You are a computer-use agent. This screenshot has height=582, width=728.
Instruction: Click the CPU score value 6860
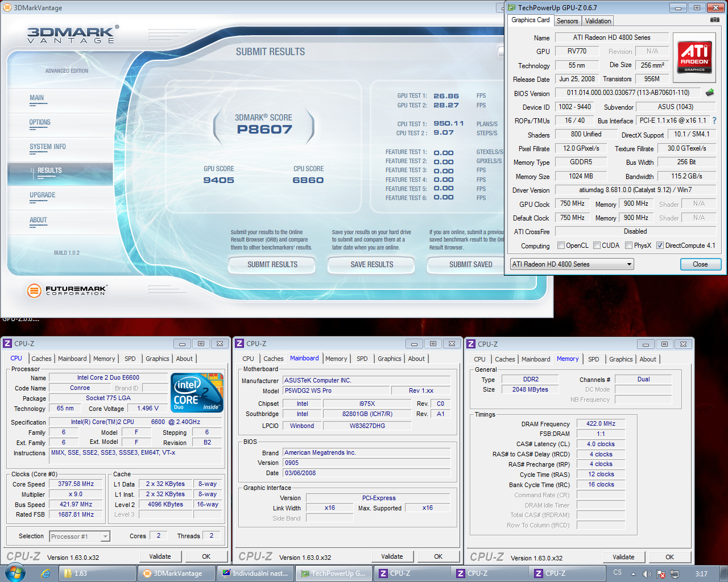308,180
